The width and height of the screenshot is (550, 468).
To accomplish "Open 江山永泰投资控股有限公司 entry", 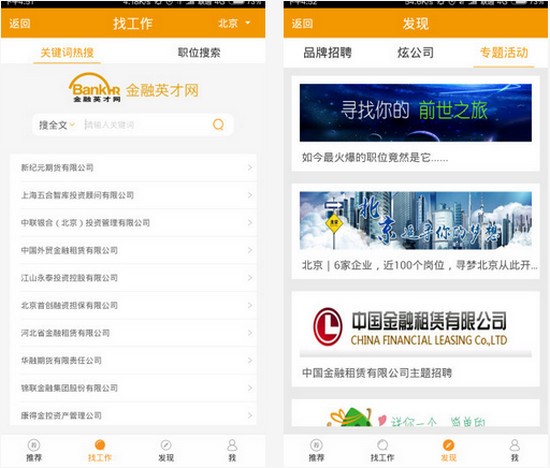I will click(133, 278).
